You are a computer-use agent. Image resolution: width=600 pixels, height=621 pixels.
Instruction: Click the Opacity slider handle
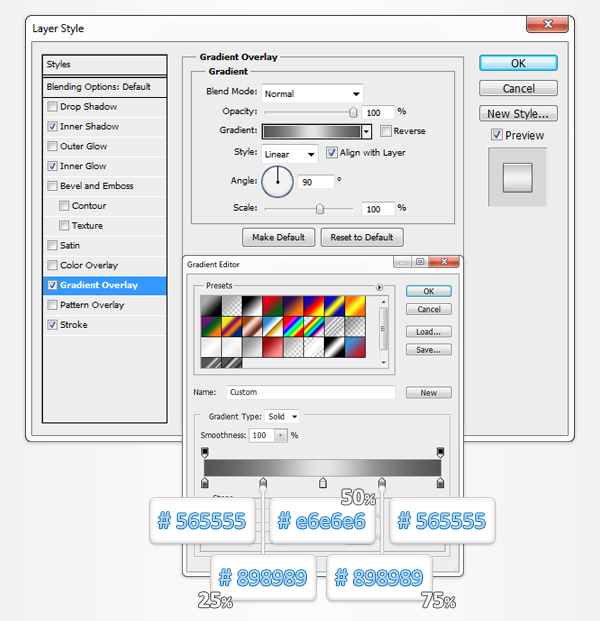353,113
